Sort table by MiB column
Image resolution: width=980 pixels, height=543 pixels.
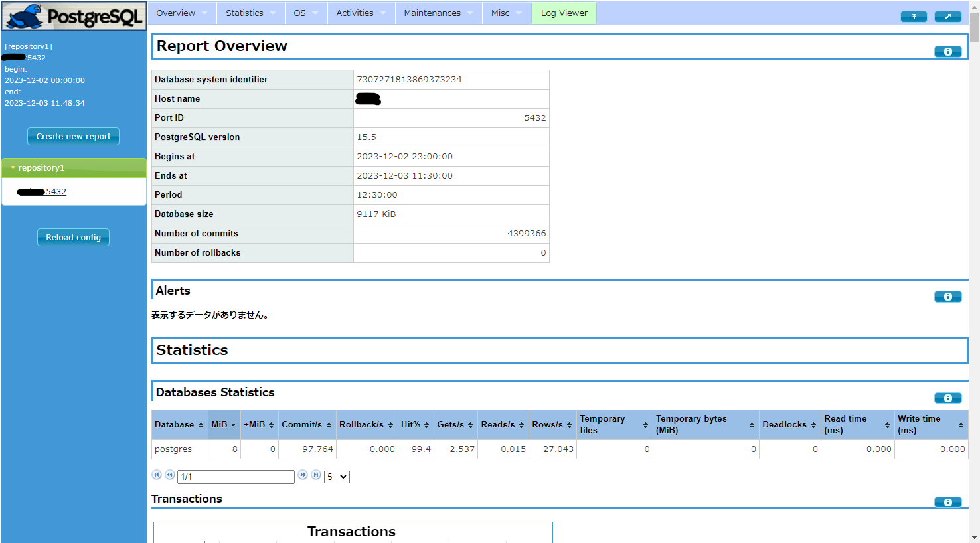click(x=224, y=425)
